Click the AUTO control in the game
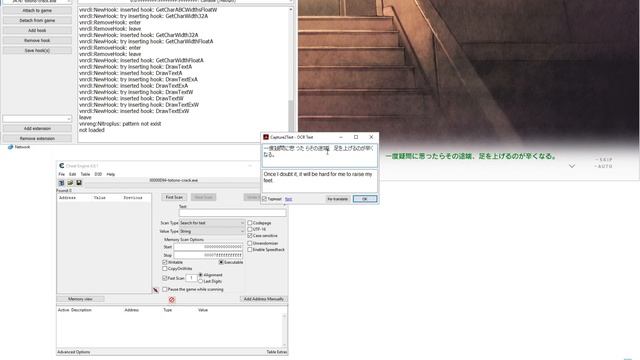This screenshot has width=640, height=360. point(604,167)
